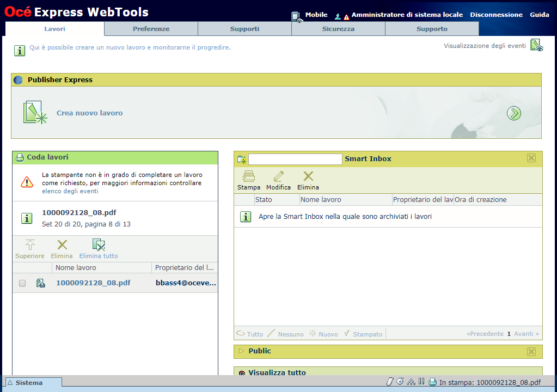Open the Guida help link
The height and width of the screenshot is (392, 557).
[x=540, y=15]
